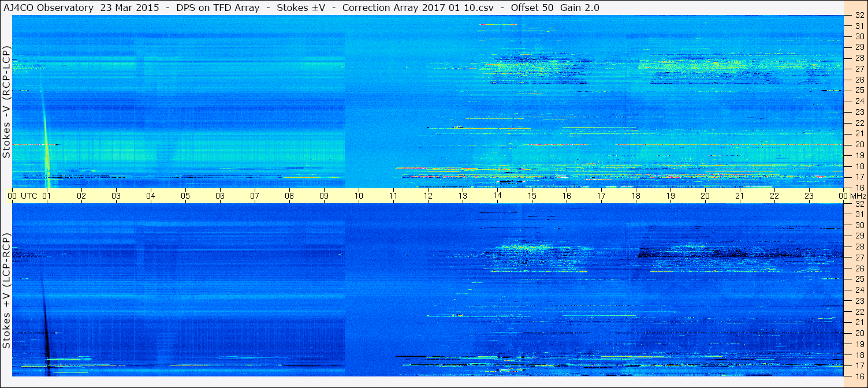
Task: Click the "Stokes +V (LCP-RCP)" axis label
Action: (6, 292)
